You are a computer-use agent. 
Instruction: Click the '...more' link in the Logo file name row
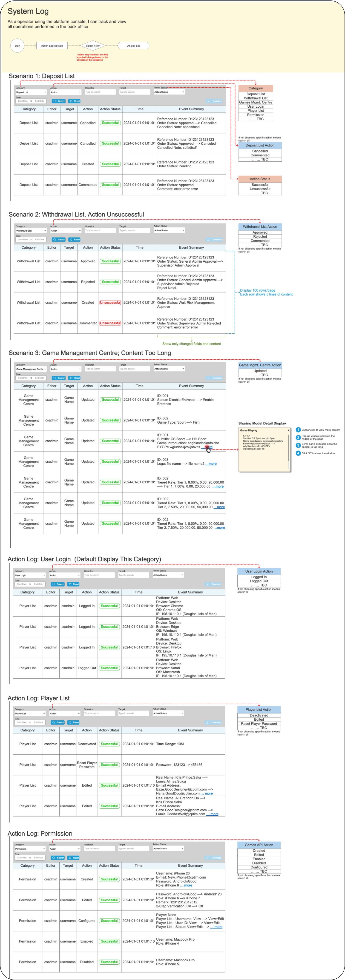(211, 464)
